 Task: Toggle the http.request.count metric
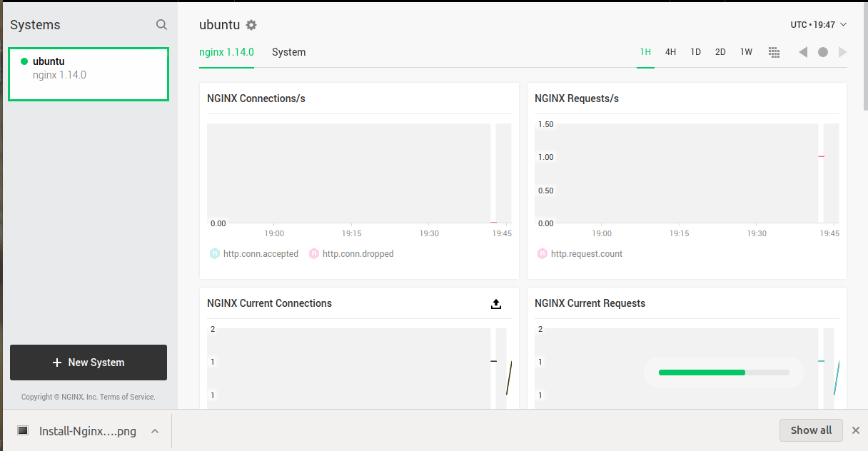(581, 253)
